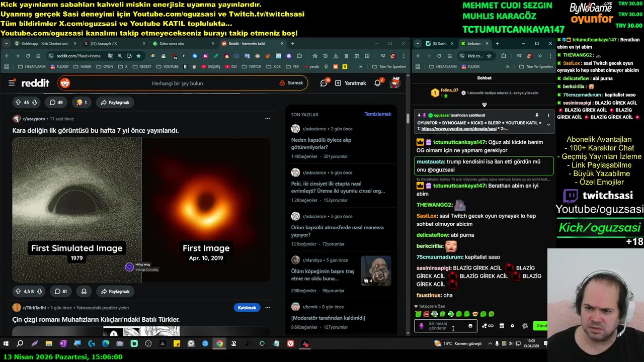Give award on black hole post
This screenshot has width=644, height=362.
coord(84,291)
